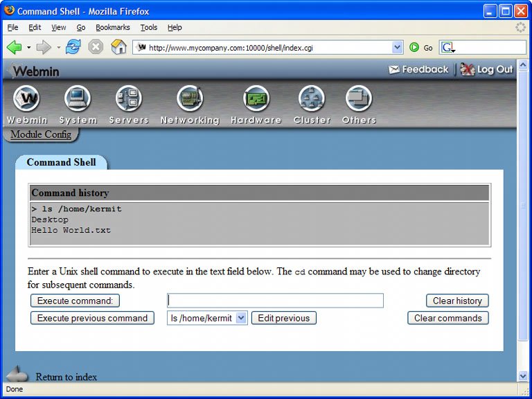Open the Servers category icon

(128, 99)
